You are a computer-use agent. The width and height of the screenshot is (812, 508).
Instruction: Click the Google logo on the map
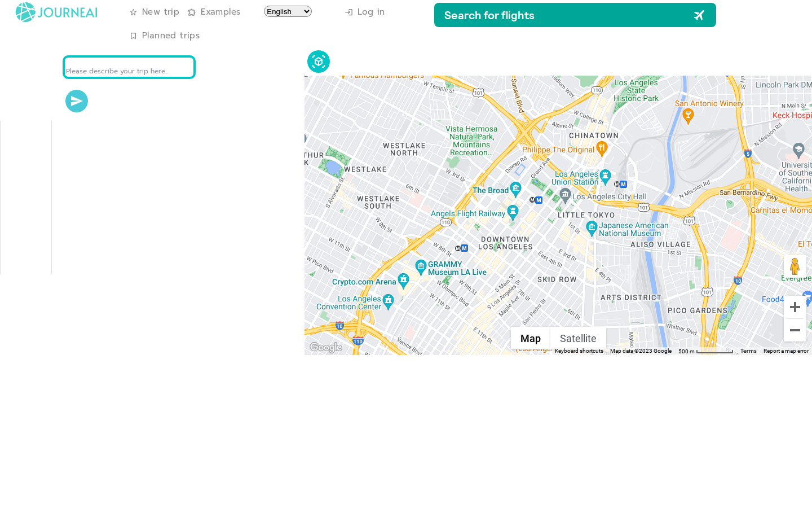[326, 347]
